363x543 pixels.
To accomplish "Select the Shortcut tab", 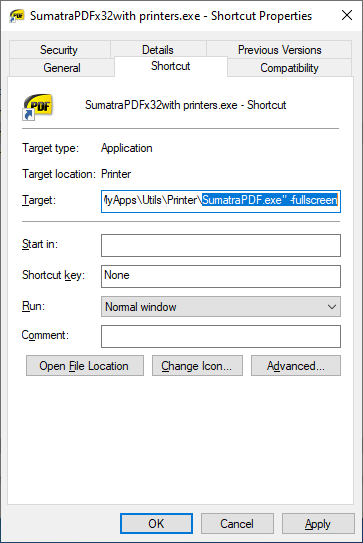I will pyautogui.click(x=171, y=66).
